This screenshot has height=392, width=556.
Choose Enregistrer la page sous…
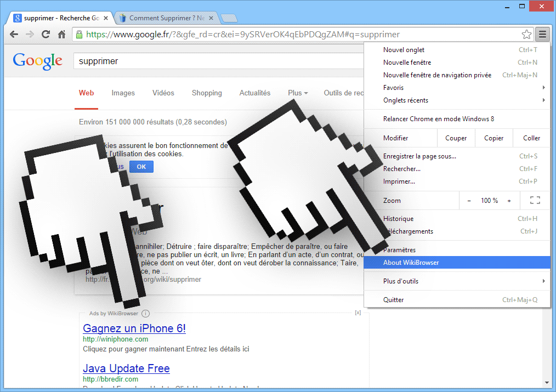[x=457, y=156]
